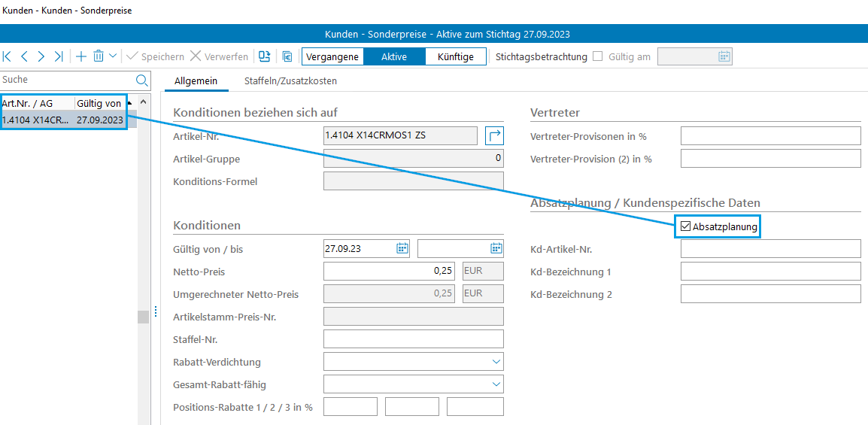Show Vergangene special prices
Viewport: 868px width, 425px height.
[332, 56]
